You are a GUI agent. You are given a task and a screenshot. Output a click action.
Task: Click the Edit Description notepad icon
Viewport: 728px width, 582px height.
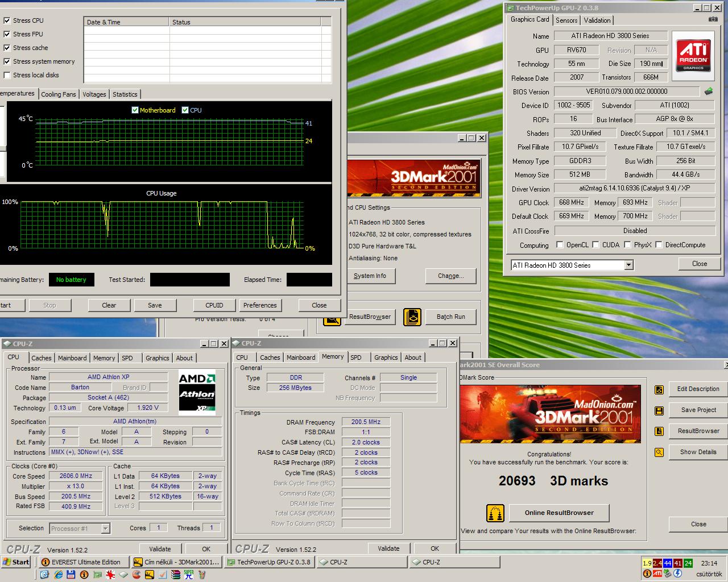click(659, 390)
